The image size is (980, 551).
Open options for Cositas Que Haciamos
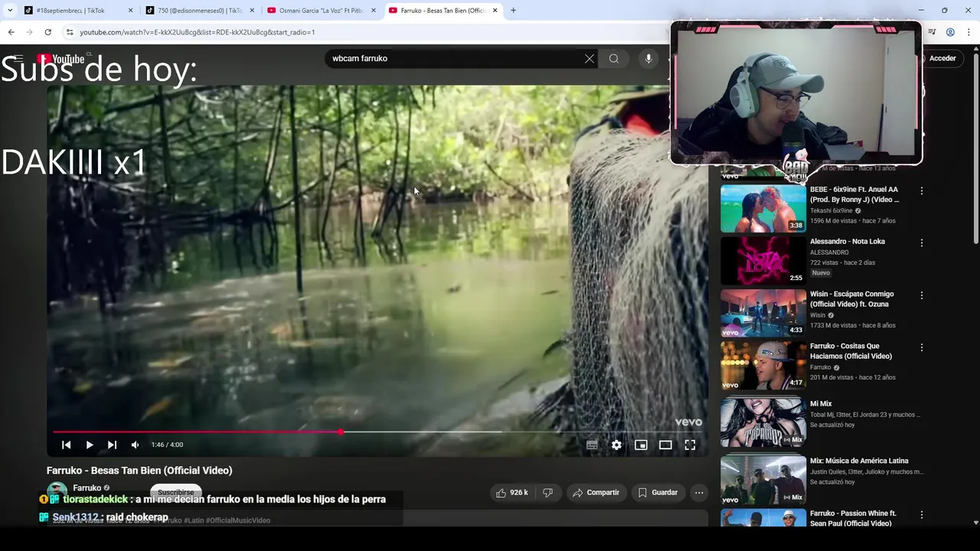[922, 347]
